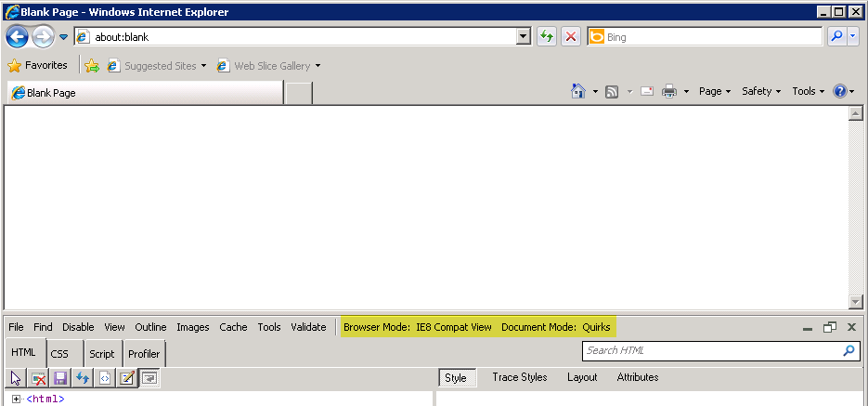Open the Page dropdown menu

click(x=715, y=91)
